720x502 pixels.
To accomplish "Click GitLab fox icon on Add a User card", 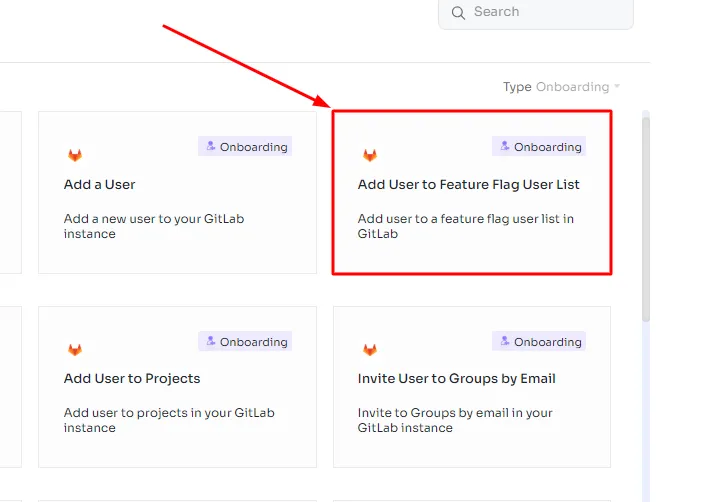I will click(75, 155).
